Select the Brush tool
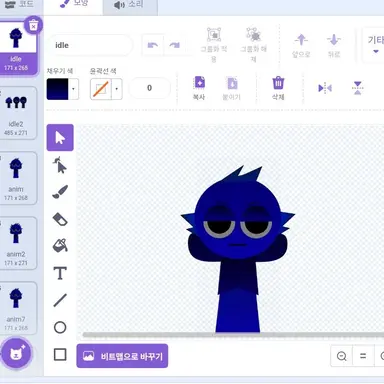 (x=60, y=192)
